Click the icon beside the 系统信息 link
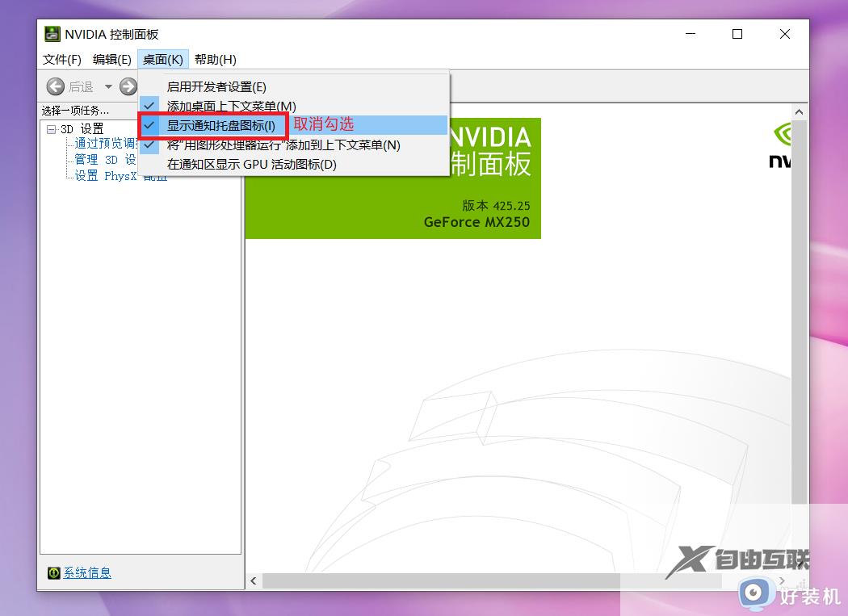 (54, 572)
